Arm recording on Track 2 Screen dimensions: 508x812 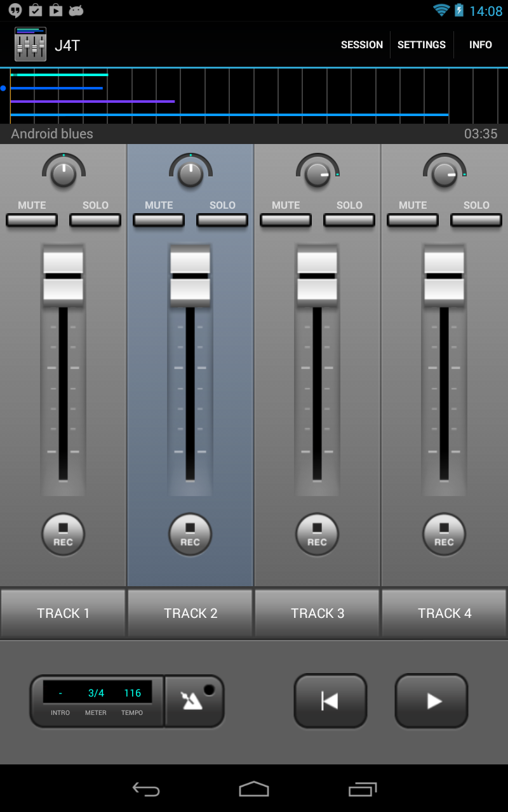[190, 534]
